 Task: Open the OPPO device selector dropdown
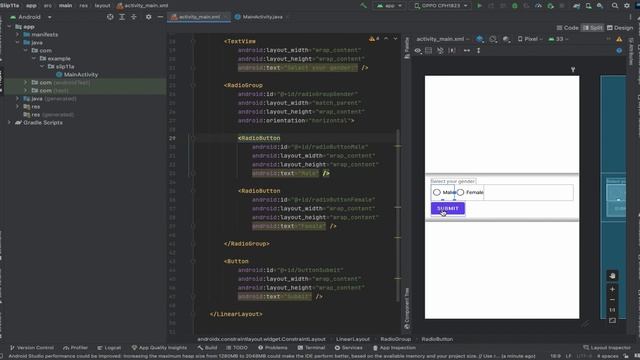click(441, 6)
